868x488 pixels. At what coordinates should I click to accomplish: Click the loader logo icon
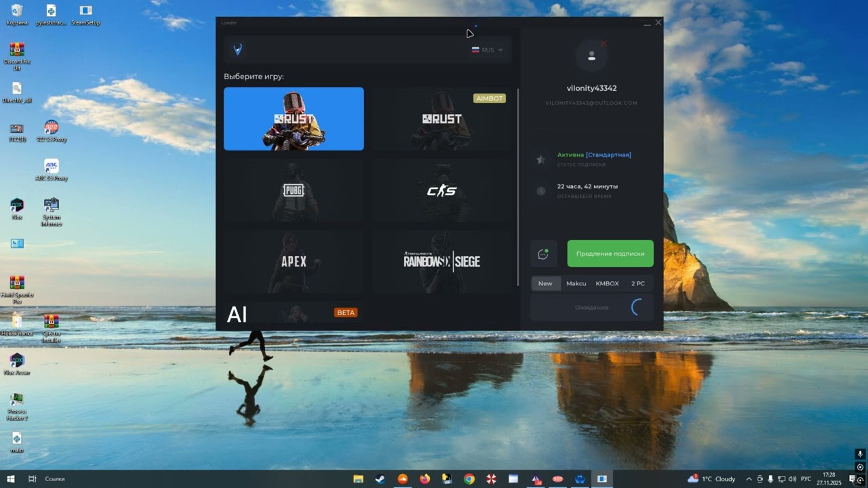237,49
